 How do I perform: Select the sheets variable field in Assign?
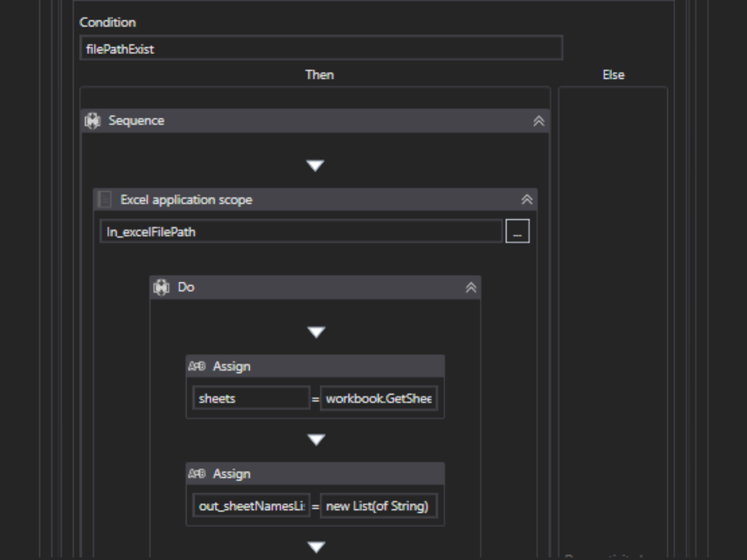pyautogui.click(x=251, y=398)
